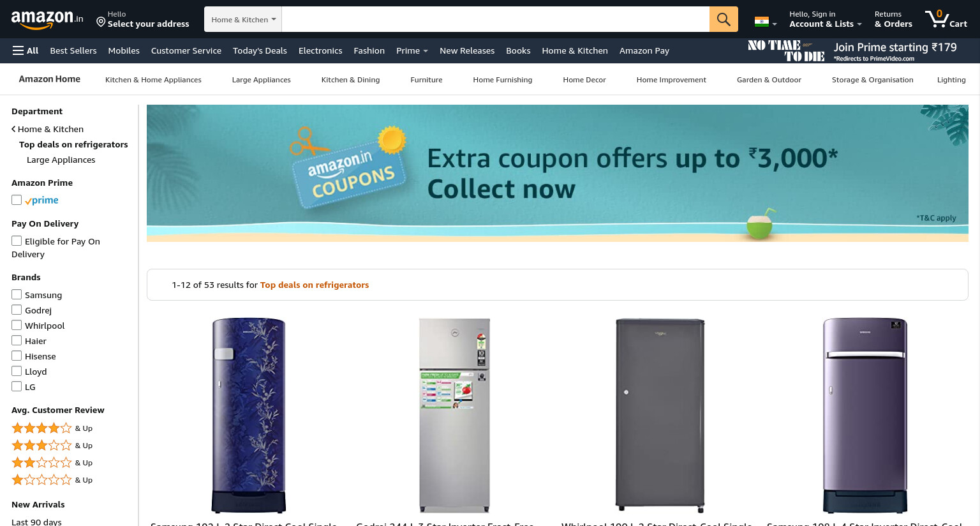The image size is (980, 526).
Task: Open the Home & Kitchen search category dropdown
Action: pos(243,19)
